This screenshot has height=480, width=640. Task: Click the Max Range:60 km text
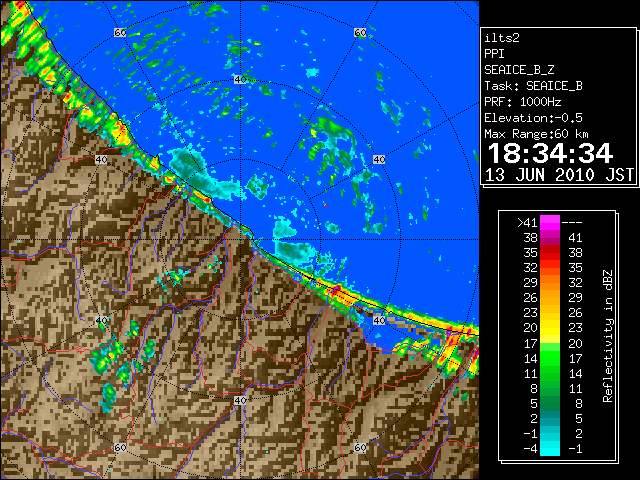pyautogui.click(x=536, y=134)
